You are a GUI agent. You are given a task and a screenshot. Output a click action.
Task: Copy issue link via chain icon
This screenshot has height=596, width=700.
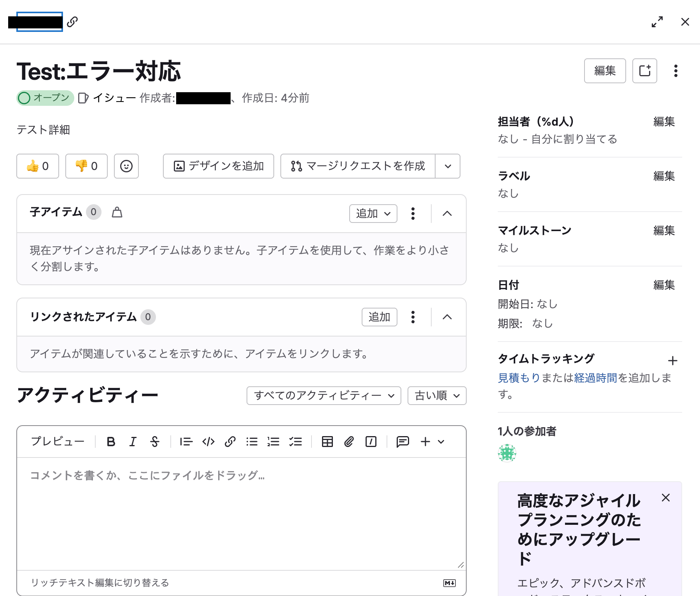(x=72, y=22)
